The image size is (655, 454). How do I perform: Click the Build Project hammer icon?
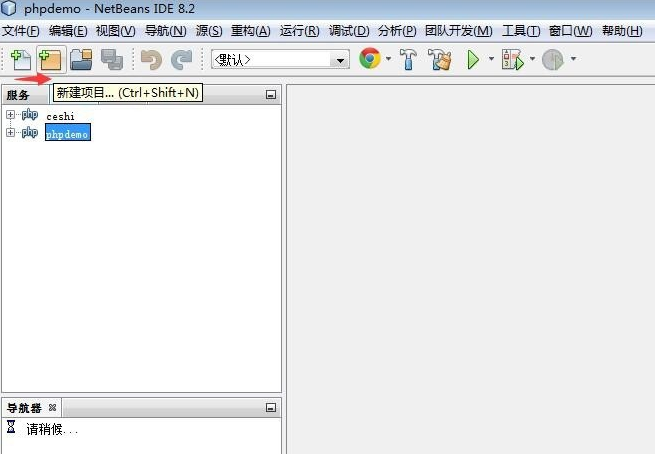pos(408,59)
